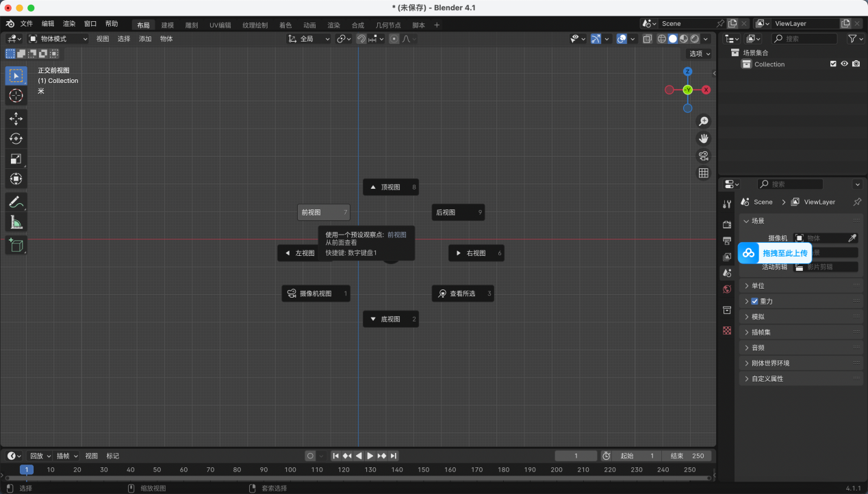The image size is (868, 494).
Task: Switch to the UV编辑 workspace tab
Action: (x=220, y=25)
